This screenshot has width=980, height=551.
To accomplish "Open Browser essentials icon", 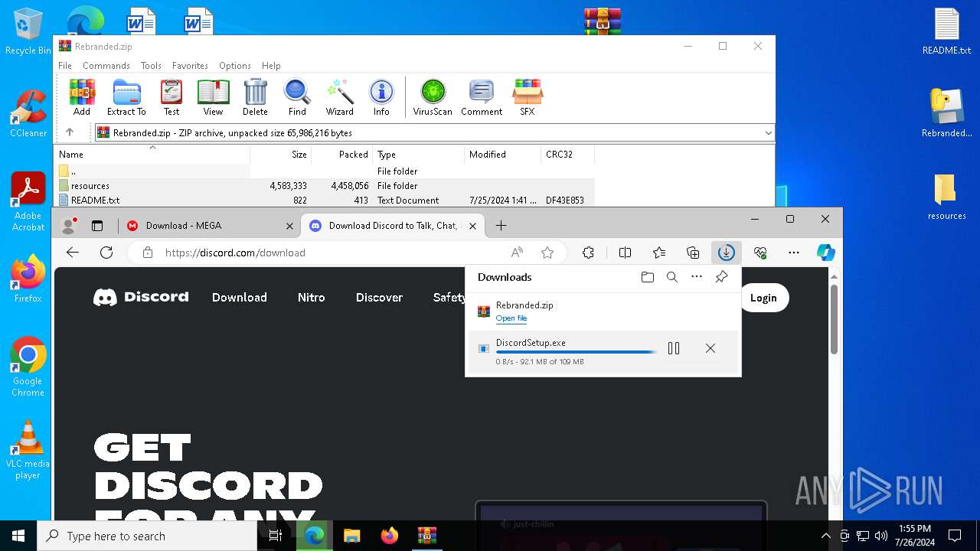I will (x=760, y=253).
